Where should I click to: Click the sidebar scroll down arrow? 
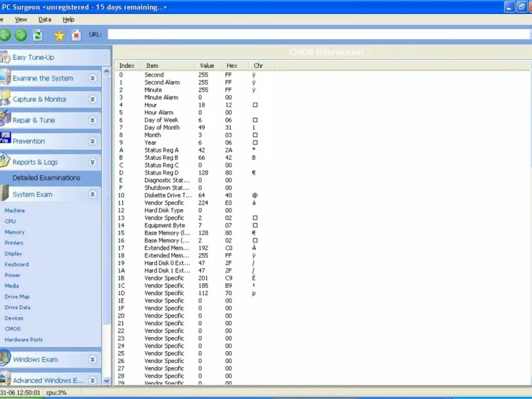[106, 381]
